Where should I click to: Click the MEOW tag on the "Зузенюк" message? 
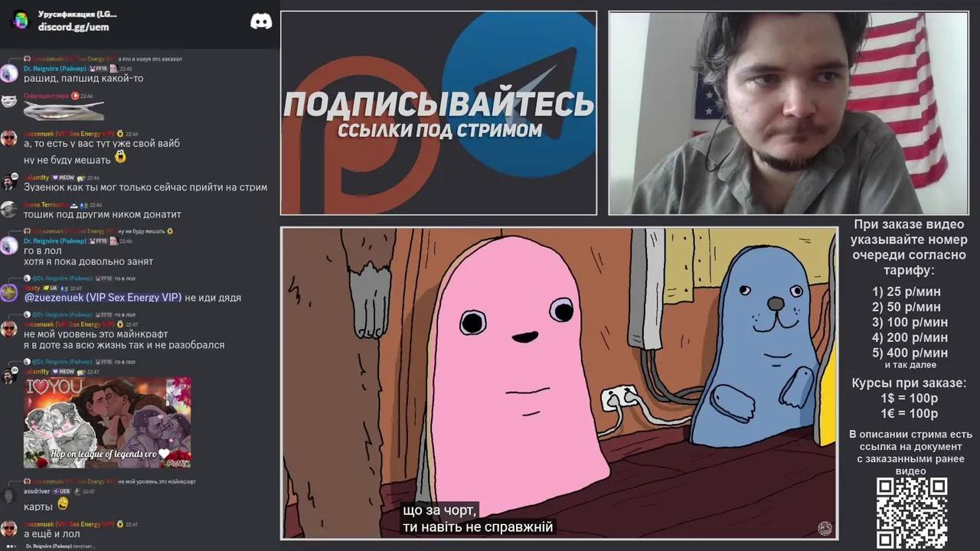tap(63, 178)
